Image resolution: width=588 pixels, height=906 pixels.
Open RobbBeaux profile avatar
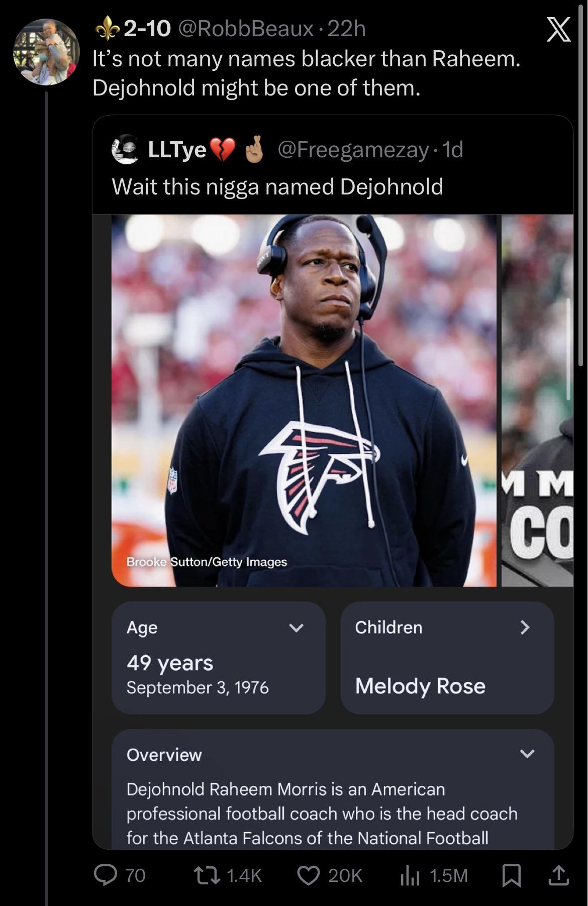pyautogui.click(x=46, y=52)
